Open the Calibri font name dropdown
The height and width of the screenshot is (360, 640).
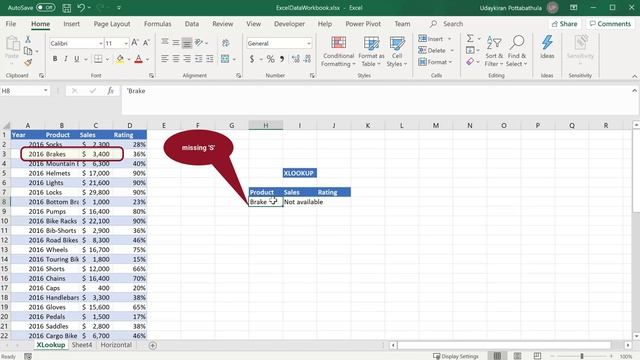[100, 43]
